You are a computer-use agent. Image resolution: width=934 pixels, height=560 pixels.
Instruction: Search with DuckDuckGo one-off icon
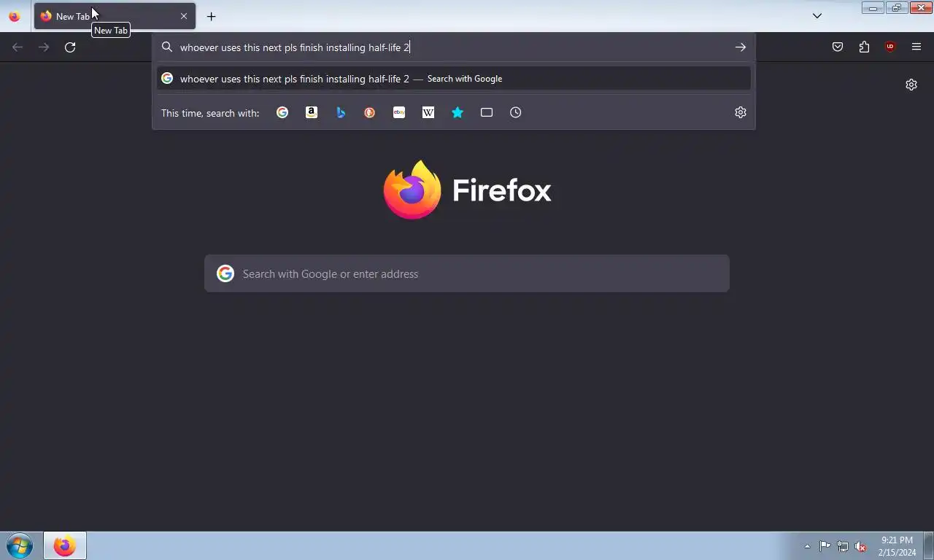click(370, 112)
